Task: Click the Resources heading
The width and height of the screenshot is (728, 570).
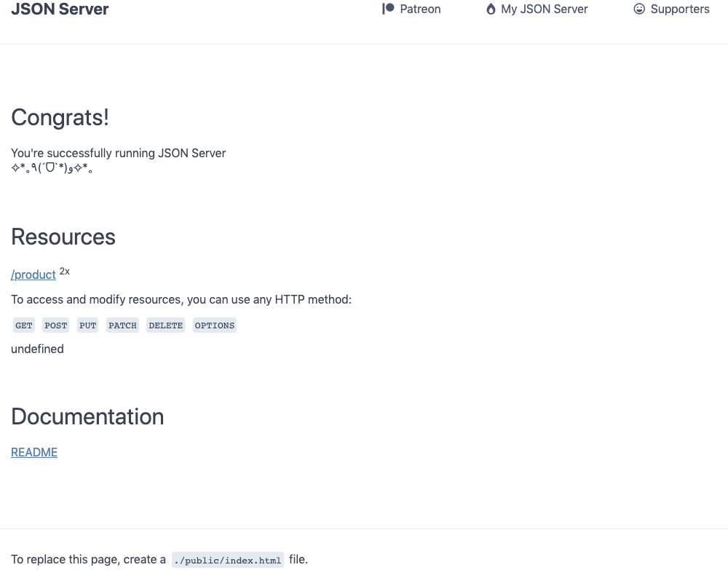Action: coord(63,237)
